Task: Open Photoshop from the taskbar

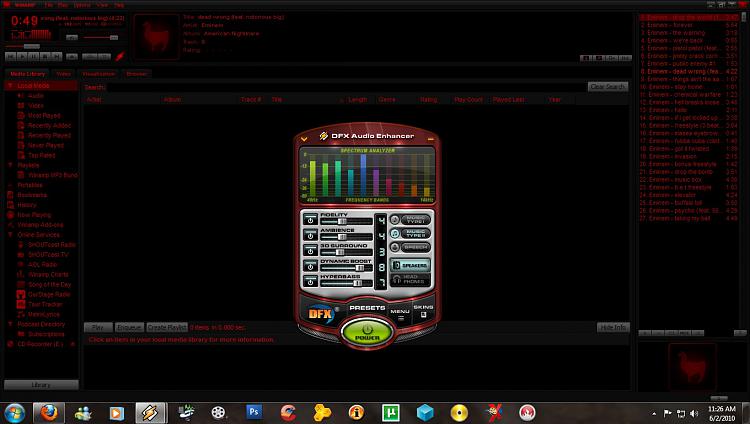Action: coord(254,413)
